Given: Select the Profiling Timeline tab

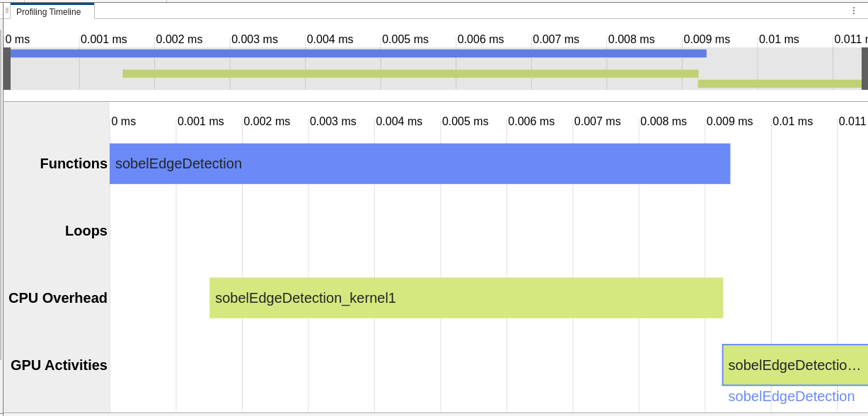Looking at the screenshot, I should coord(49,12).
